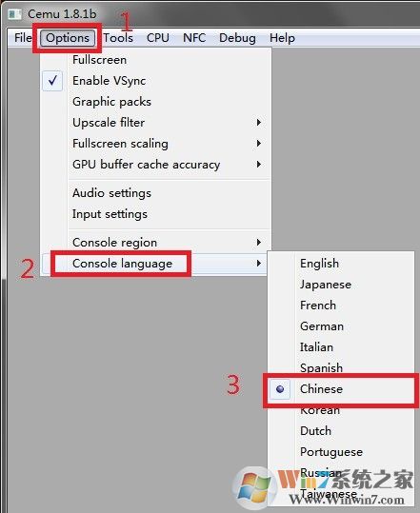The image size is (420, 513).
Task: Open the Options menu
Action: tap(68, 38)
